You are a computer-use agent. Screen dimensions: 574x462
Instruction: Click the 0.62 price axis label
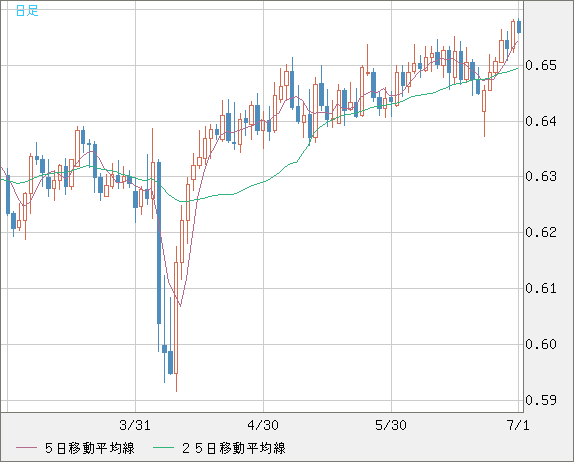pyautogui.click(x=541, y=232)
